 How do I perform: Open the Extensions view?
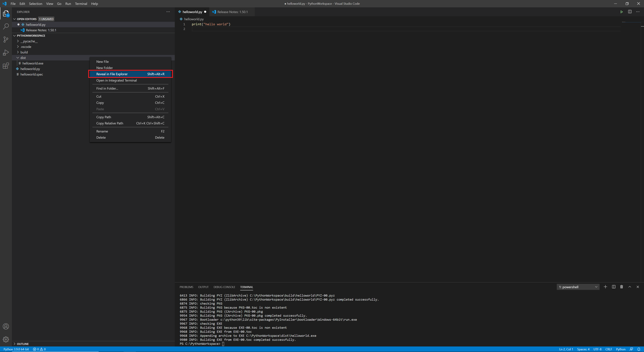click(6, 66)
